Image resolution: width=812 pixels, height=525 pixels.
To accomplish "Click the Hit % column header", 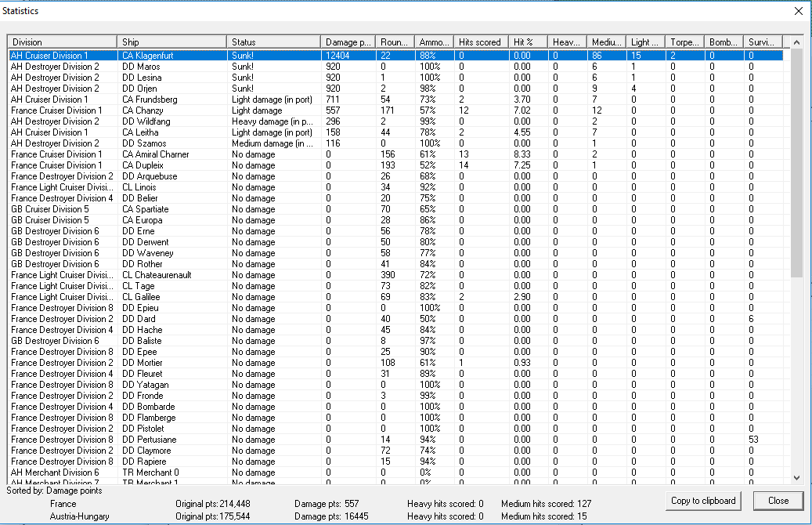I will 527,42.
